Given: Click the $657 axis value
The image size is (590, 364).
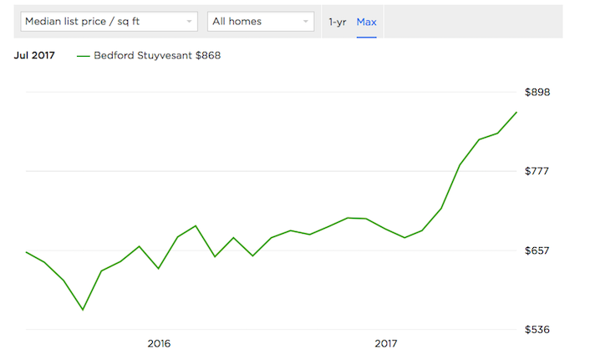Looking at the screenshot, I should 537,250.
